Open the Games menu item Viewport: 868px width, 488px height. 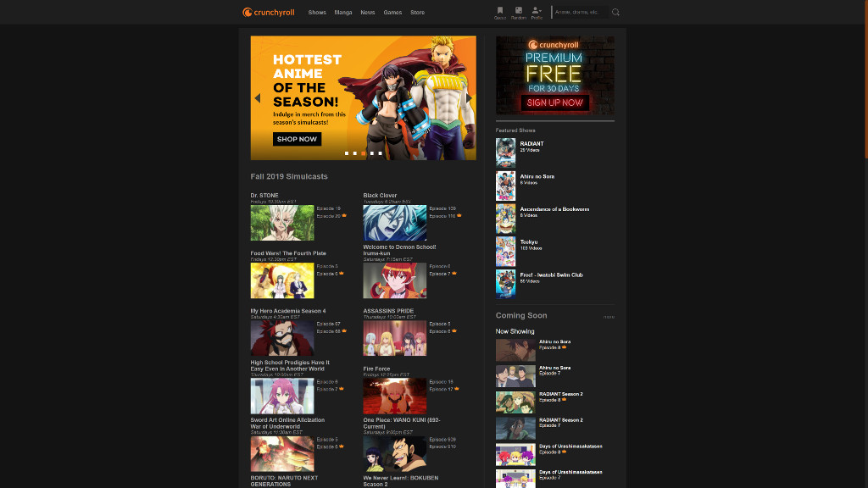[392, 12]
